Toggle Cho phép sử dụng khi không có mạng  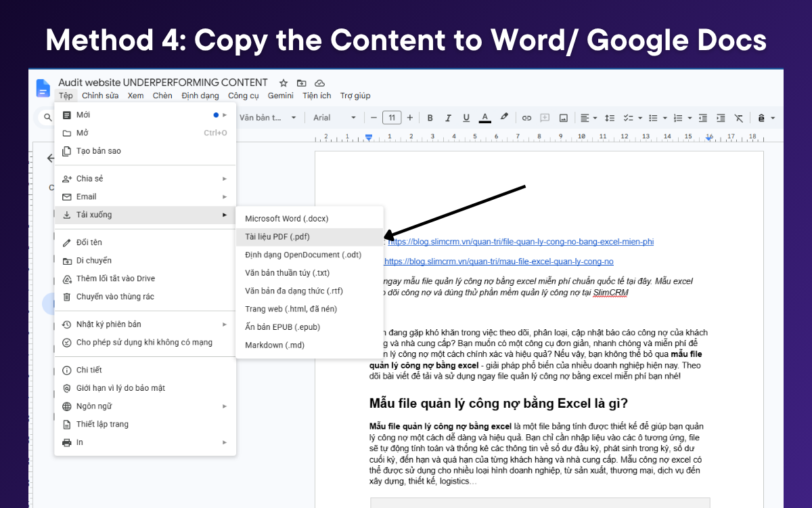145,342
